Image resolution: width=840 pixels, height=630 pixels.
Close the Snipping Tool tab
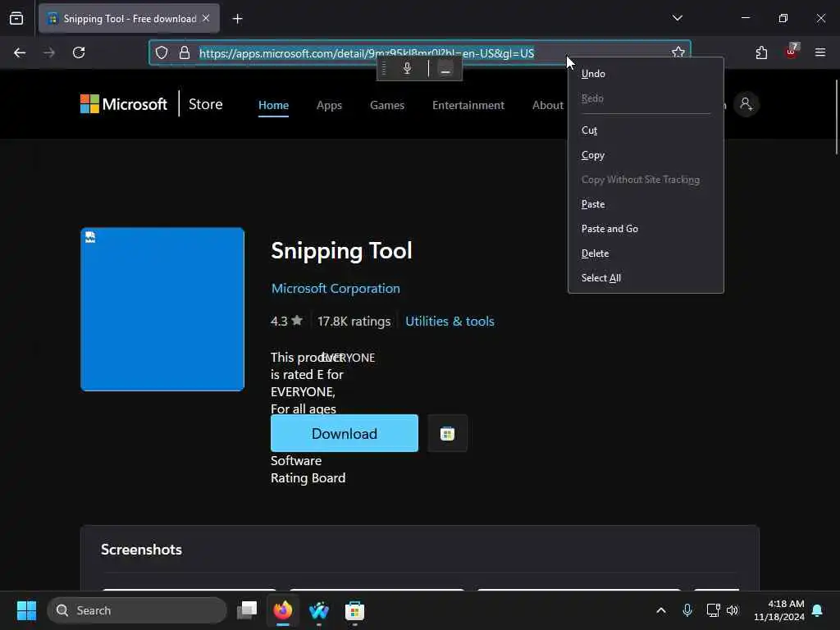pyautogui.click(x=206, y=18)
